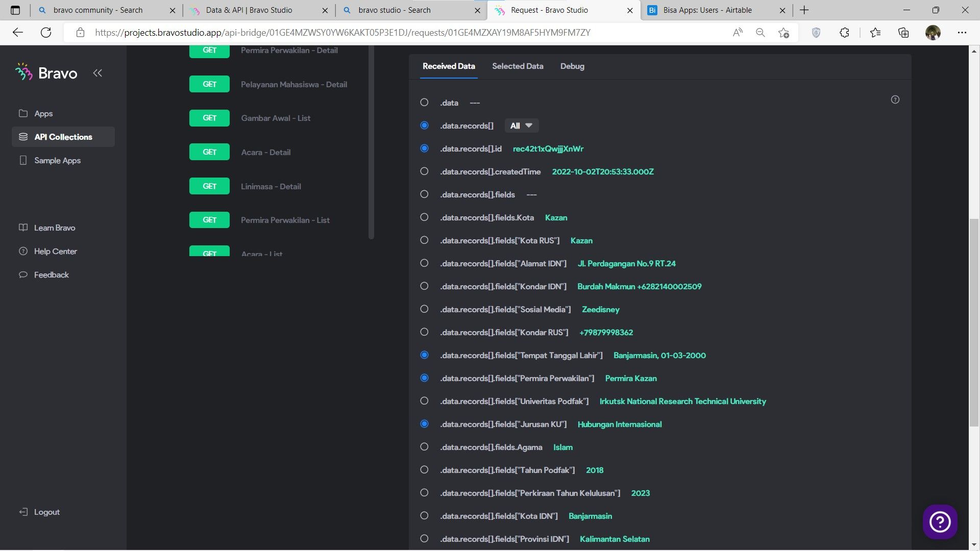Click the main page vertical scrollbar
This screenshot has height=551, width=980.
point(974,322)
